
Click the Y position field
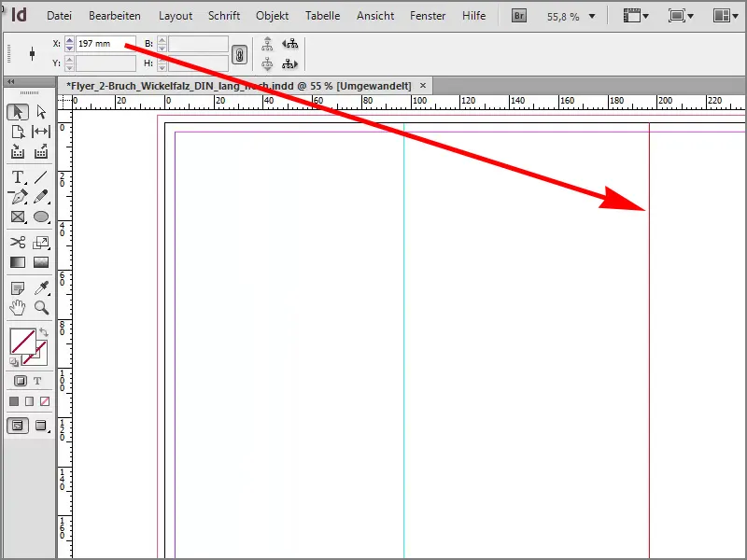click(x=106, y=63)
